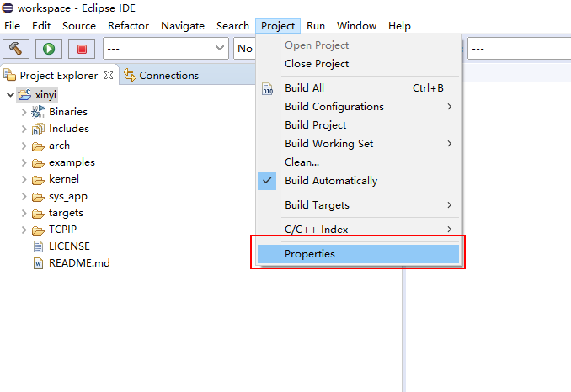Close the Project Explorer view
Viewport: 571px width, 392px height.
(106, 76)
